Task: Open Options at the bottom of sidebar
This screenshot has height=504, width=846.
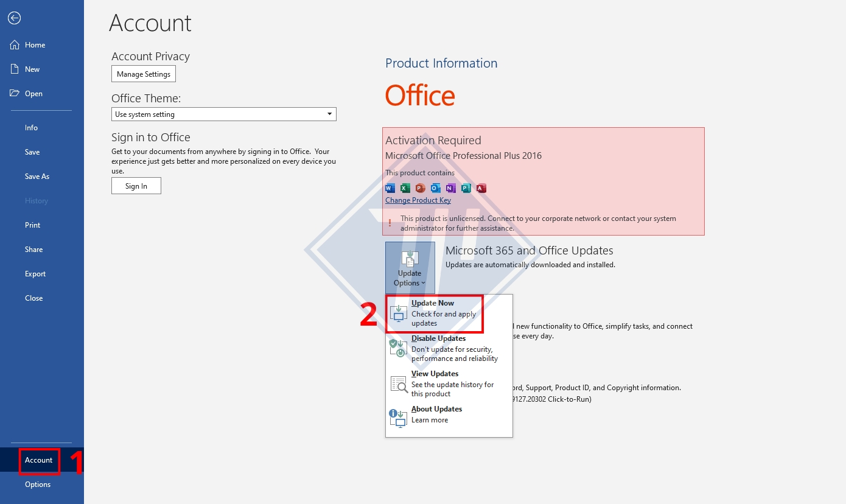Action: (x=38, y=484)
